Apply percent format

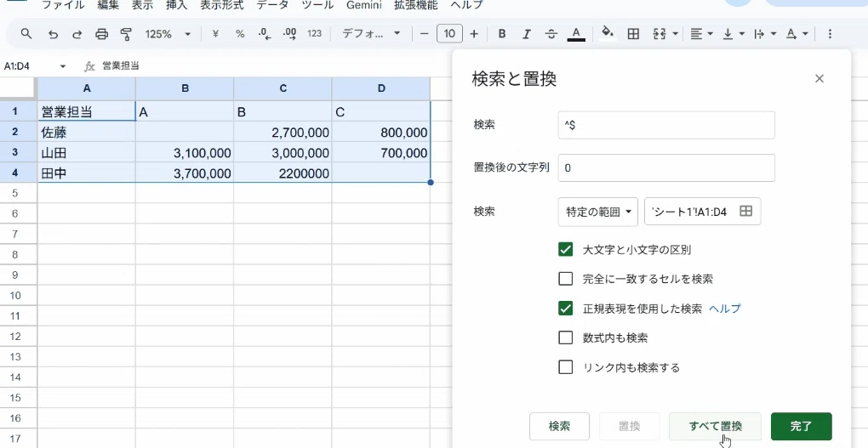pos(240,34)
